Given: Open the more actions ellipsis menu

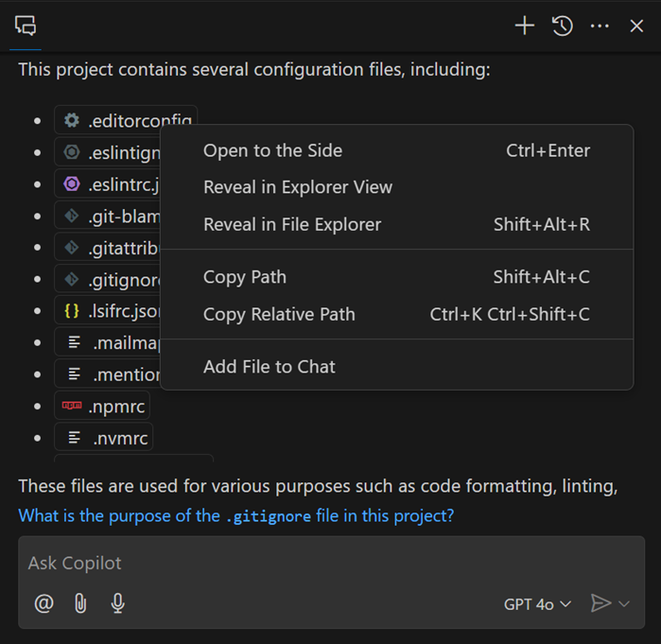Looking at the screenshot, I should pos(600,26).
